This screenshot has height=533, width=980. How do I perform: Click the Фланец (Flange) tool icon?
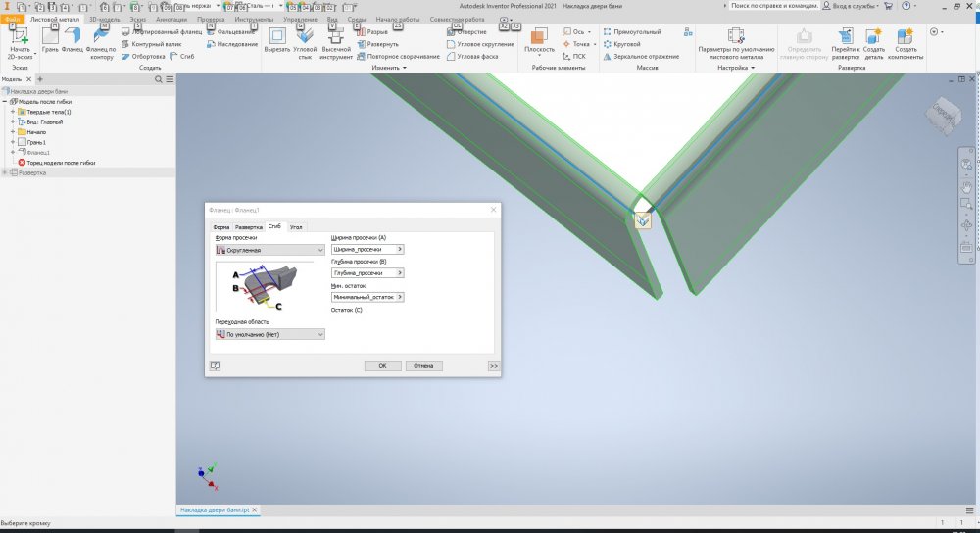[x=73, y=36]
